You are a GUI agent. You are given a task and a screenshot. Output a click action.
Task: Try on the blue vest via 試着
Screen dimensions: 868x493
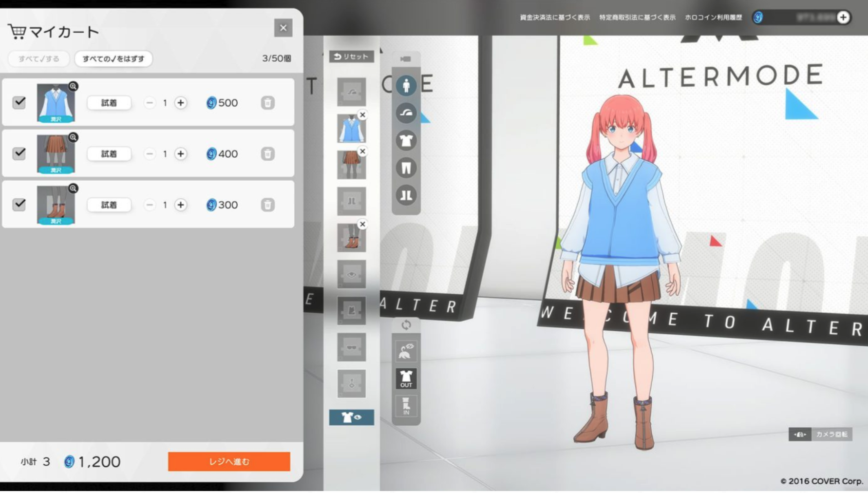pyautogui.click(x=109, y=103)
